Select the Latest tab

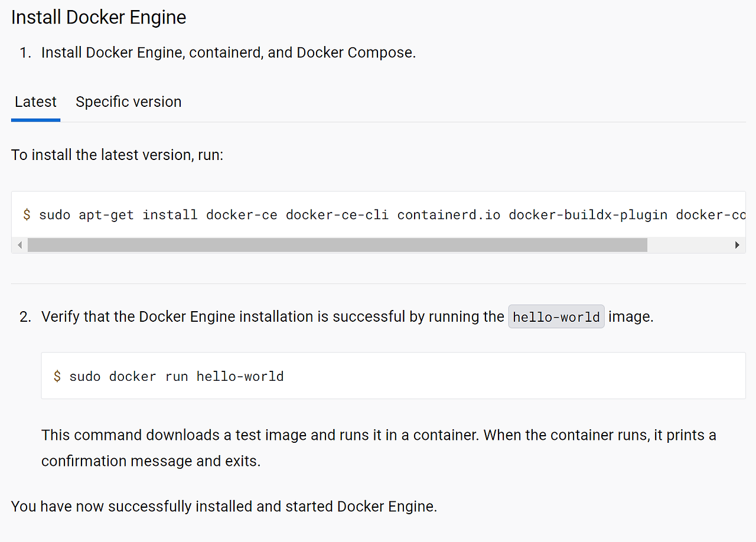35,102
